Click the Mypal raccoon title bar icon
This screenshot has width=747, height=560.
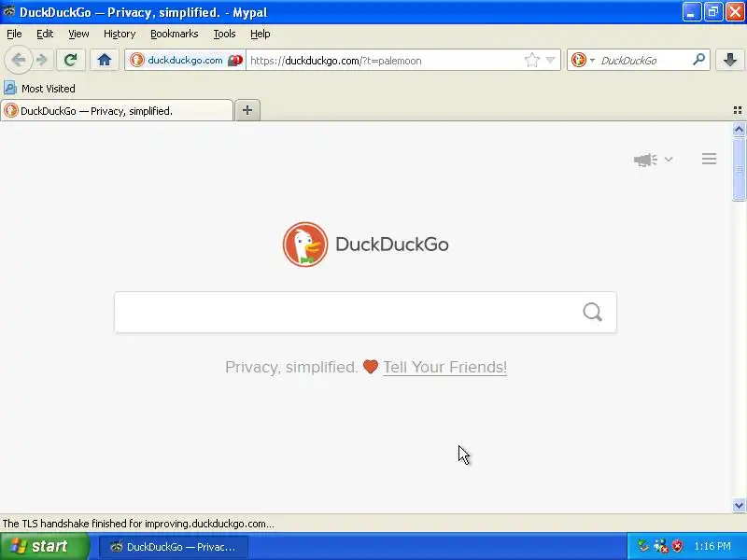coord(8,11)
